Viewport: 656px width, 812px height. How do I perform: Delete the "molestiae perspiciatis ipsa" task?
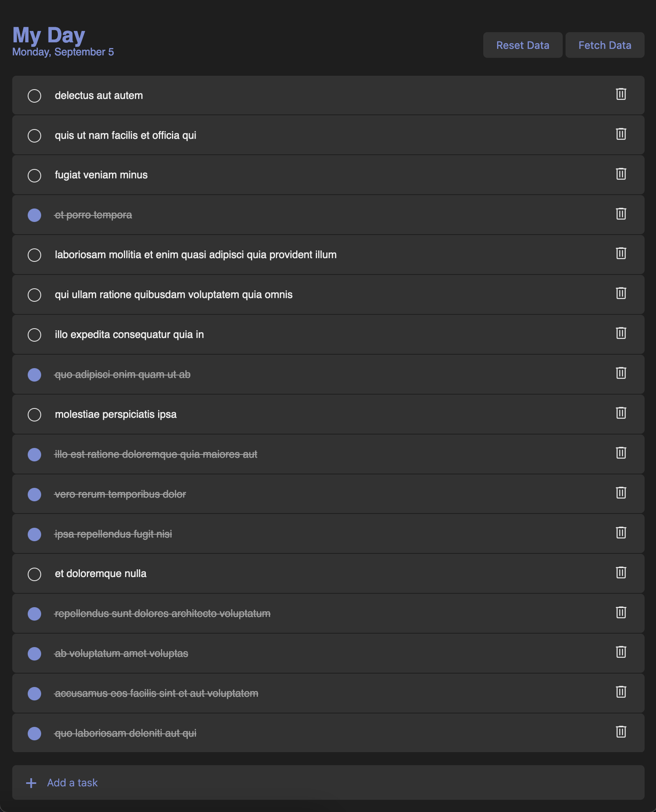[620, 413]
